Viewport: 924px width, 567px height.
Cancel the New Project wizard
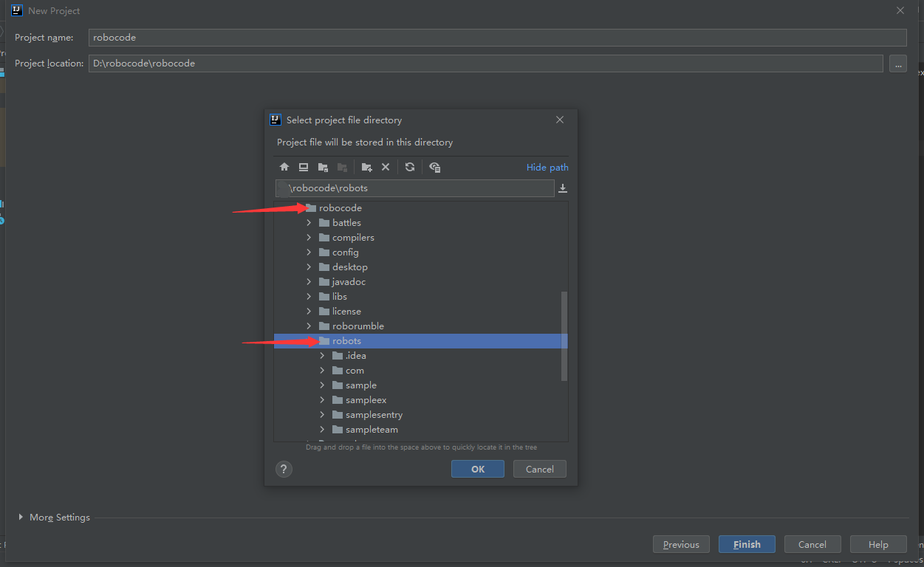[812, 544]
